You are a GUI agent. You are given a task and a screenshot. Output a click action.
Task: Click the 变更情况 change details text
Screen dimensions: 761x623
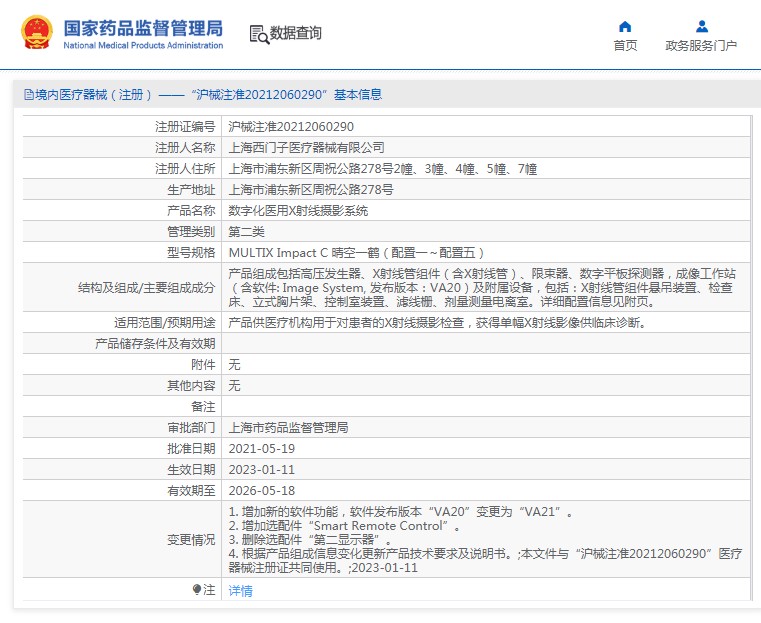485,540
